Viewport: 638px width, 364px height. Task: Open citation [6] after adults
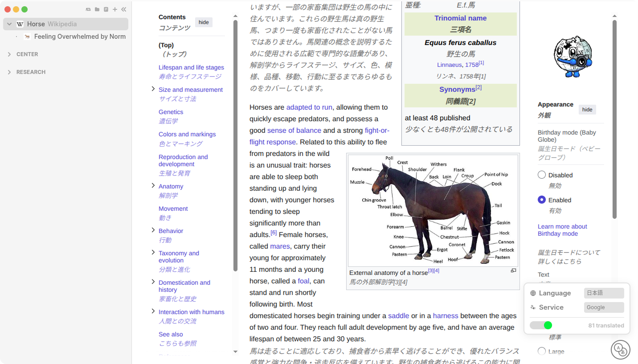click(x=274, y=233)
